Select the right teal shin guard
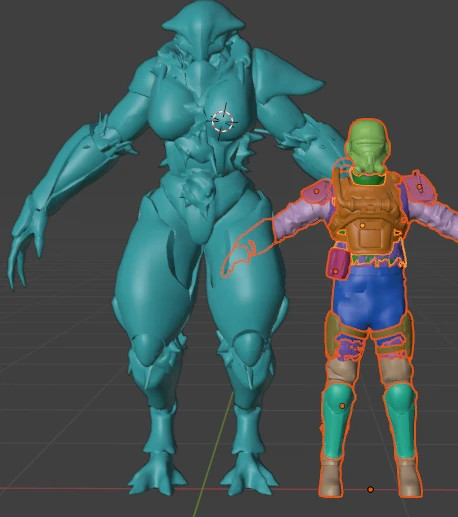This screenshot has width=458, height=517. (x=400, y=421)
